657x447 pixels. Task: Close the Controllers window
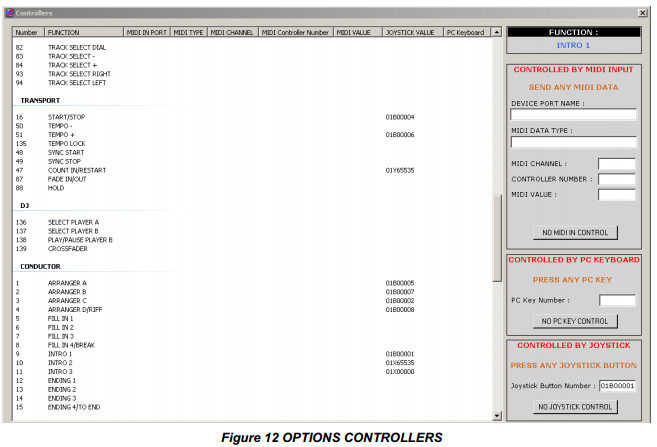(x=642, y=11)
